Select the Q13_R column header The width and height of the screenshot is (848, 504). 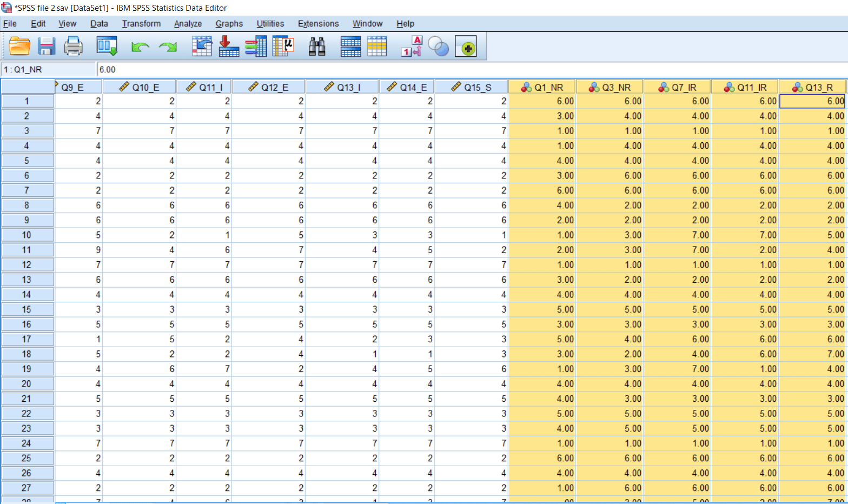[812, 87]
